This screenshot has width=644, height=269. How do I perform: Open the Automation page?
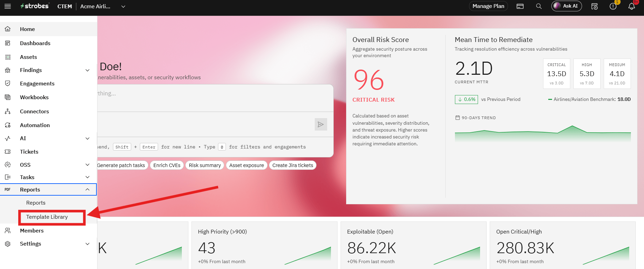[x=48, y=125]
